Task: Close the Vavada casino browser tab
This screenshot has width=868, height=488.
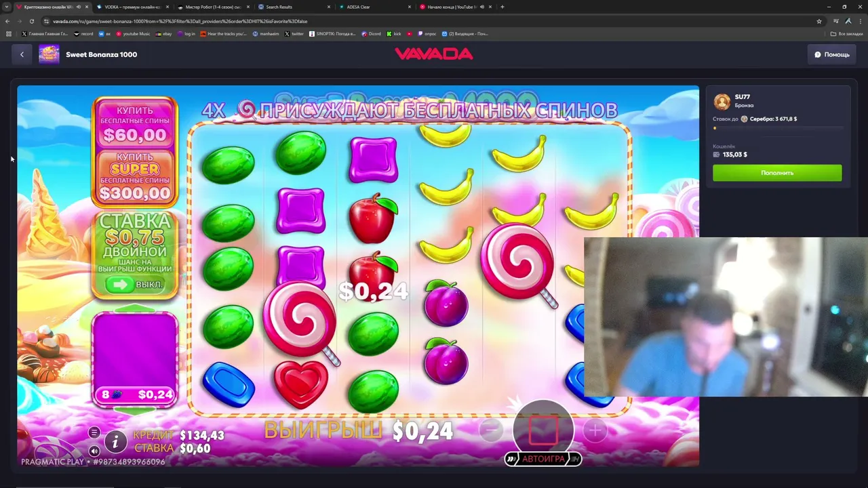Action: coord(87,7)
